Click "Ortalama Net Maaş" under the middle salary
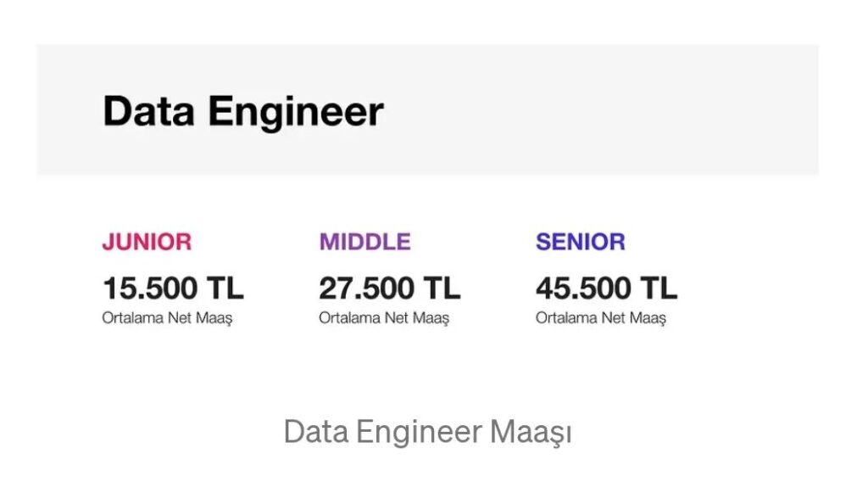 [384, 319]
